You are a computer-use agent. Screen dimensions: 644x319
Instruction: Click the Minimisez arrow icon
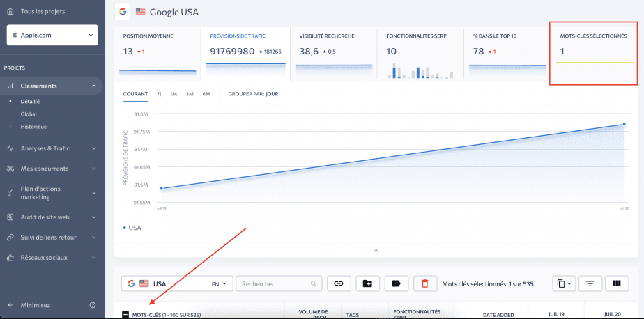(10, 305)
